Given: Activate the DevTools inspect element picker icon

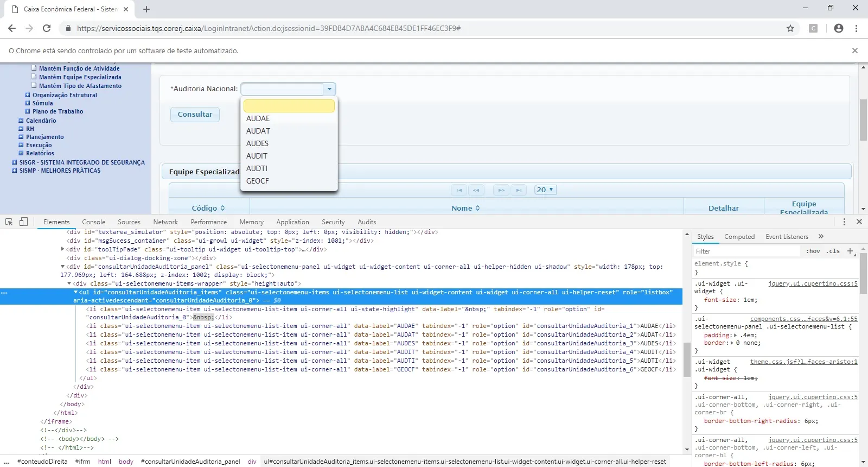Looking at the screenshot, I should [9, 222].
